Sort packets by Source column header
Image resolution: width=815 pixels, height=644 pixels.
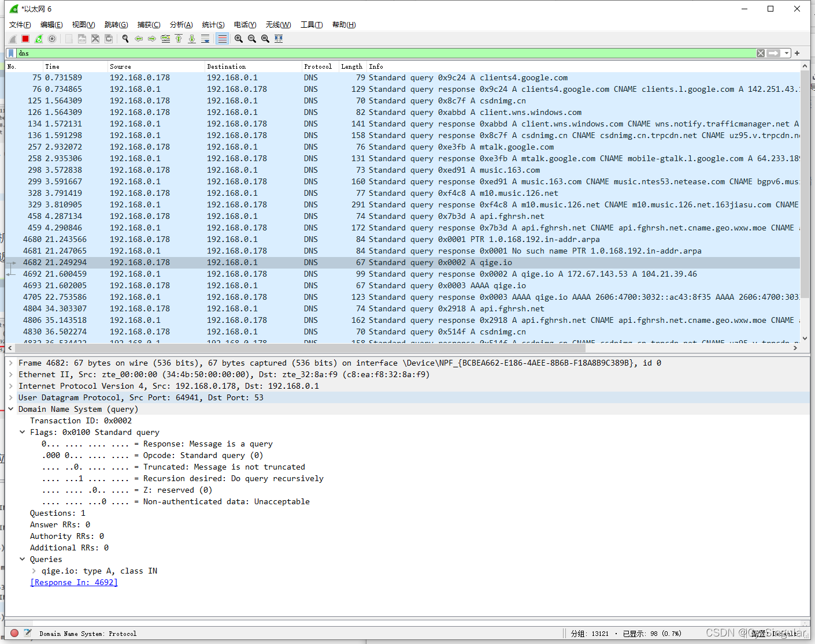(x=156, y=66)
